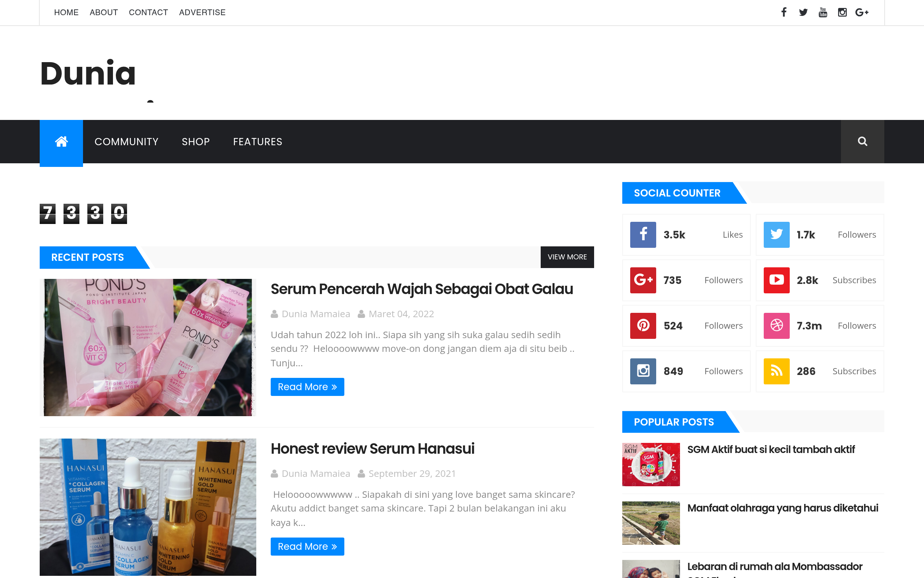Click Hanasui serum post thumbnail image
Image resolution: width=924 pixels, height=578 pixels.
tap(148, 507)
